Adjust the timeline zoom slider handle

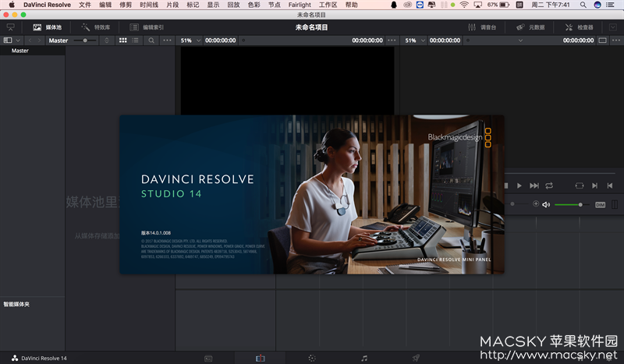(x=512, y=204)
